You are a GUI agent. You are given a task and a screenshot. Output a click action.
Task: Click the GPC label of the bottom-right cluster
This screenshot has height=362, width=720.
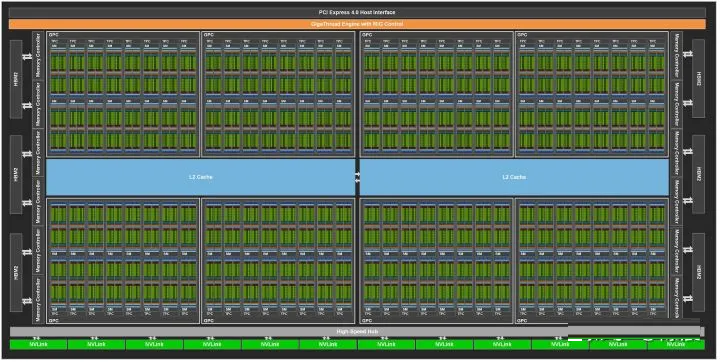click(x=522, y=320)
